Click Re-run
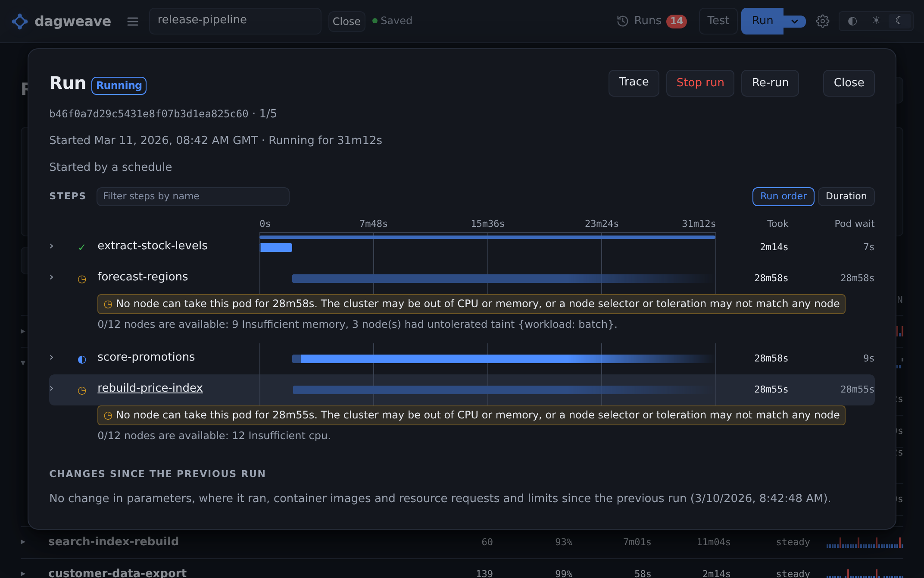Image resolution: width=924 pixels, height=578 pixels. 770,83
